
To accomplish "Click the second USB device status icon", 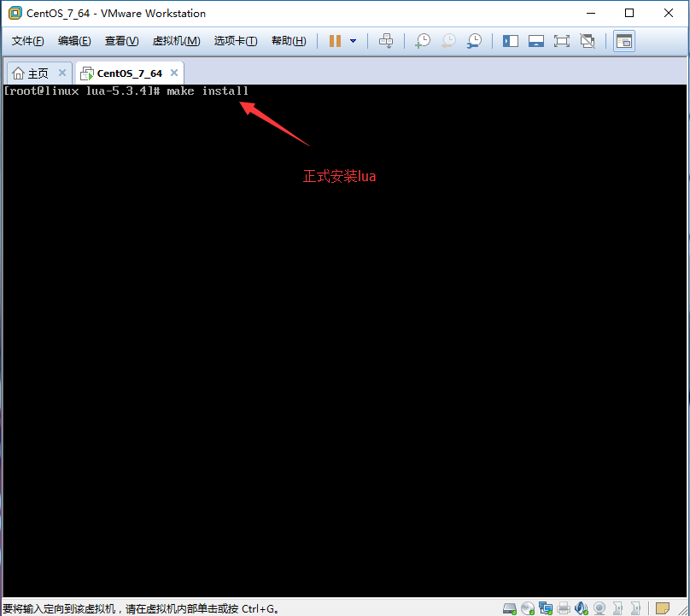I will pyautogui.click(x=635, y=608).
